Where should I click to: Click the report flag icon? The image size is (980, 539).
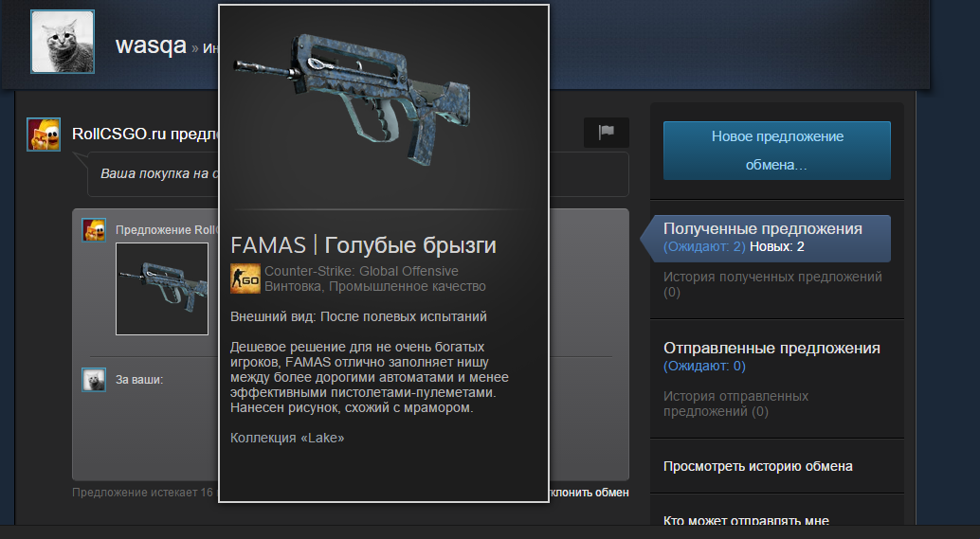pos(607,133)
